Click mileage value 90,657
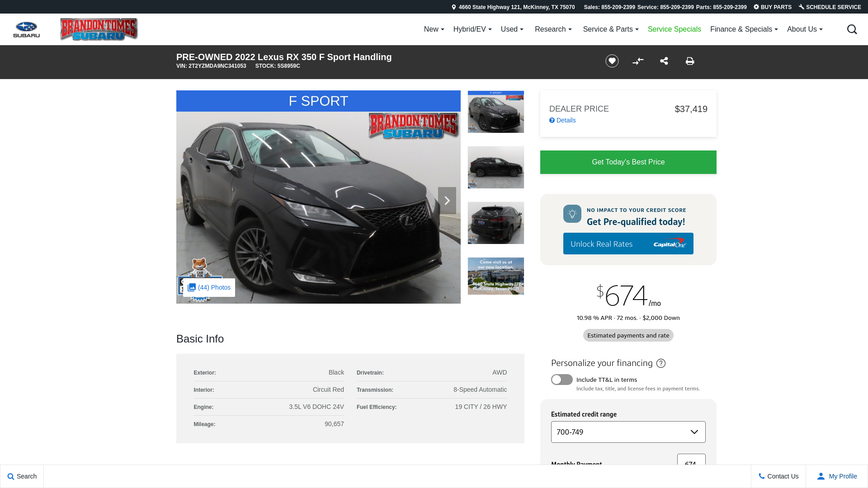The width and height of the screenshot is (868, 488). pos(334,424)
